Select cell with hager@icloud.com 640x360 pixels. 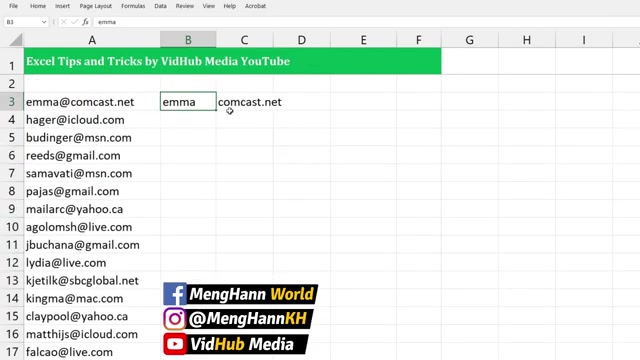[92, 120]
